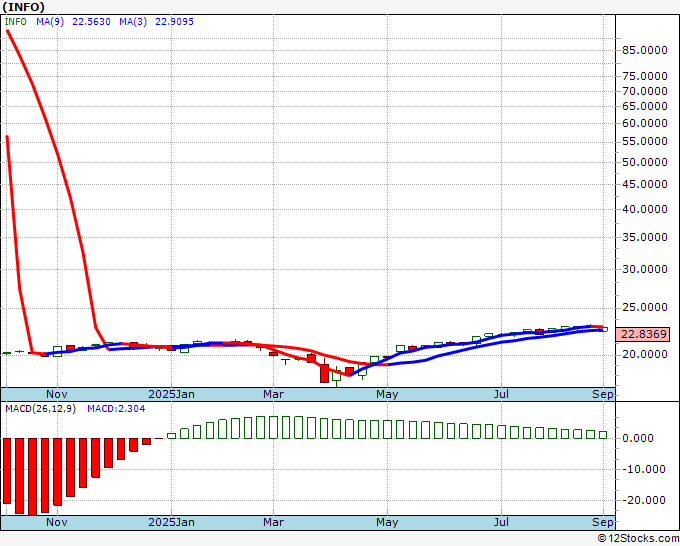Click Mar on the price chart time axis
The image size is (680, 546).
point(273,394)
